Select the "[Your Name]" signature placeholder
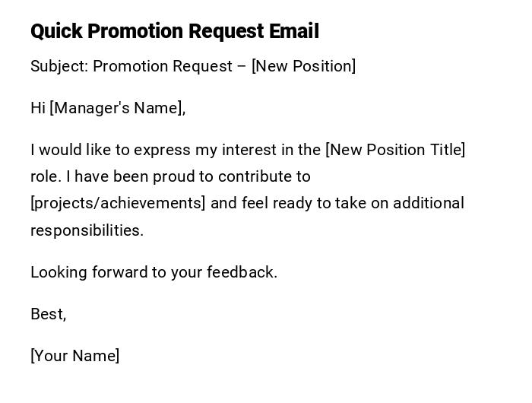The image size is (532, 403). [74, 356]
